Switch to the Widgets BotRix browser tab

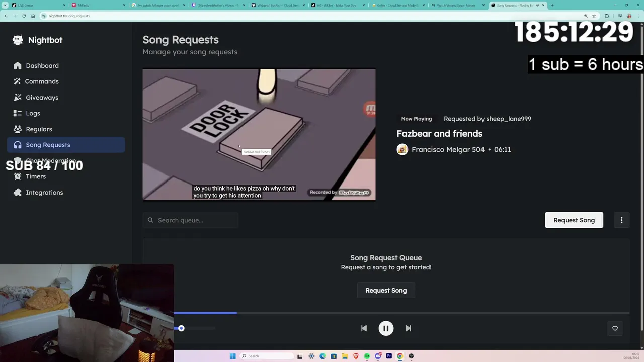(278, 5)
